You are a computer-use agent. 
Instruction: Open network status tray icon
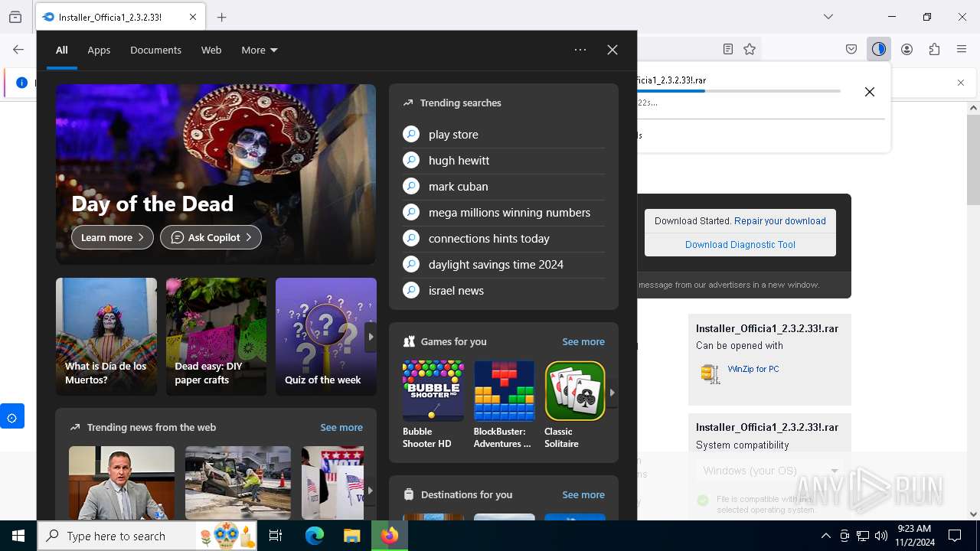click(x=863, y=536)
